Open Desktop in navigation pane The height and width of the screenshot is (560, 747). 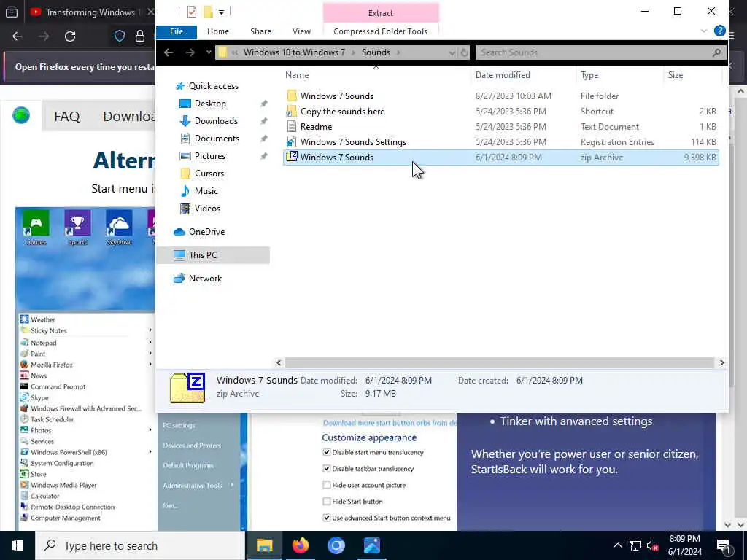coord(210,104)
